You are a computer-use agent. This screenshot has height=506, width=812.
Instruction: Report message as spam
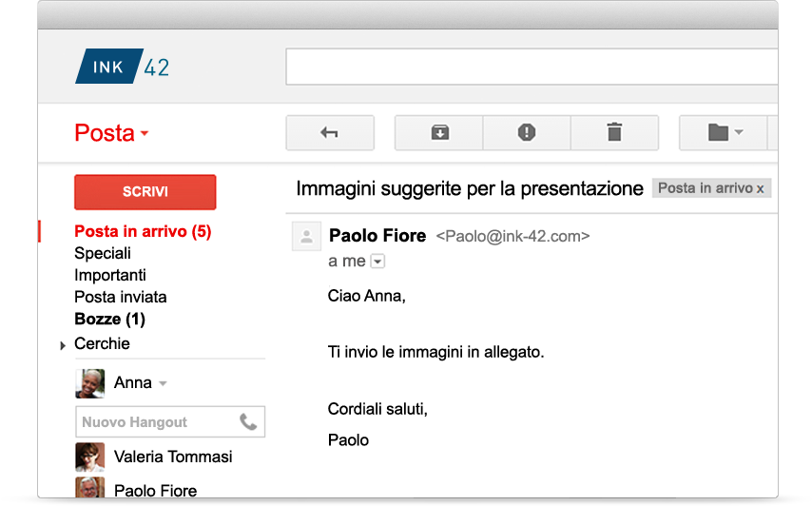[527, 133]
